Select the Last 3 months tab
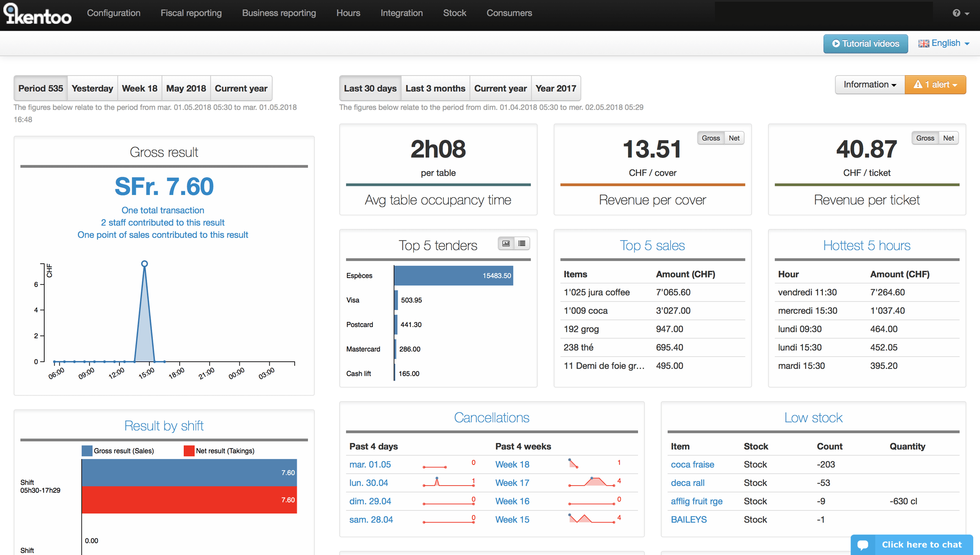The height and width of the screenshot is (555, 980). 435,89
